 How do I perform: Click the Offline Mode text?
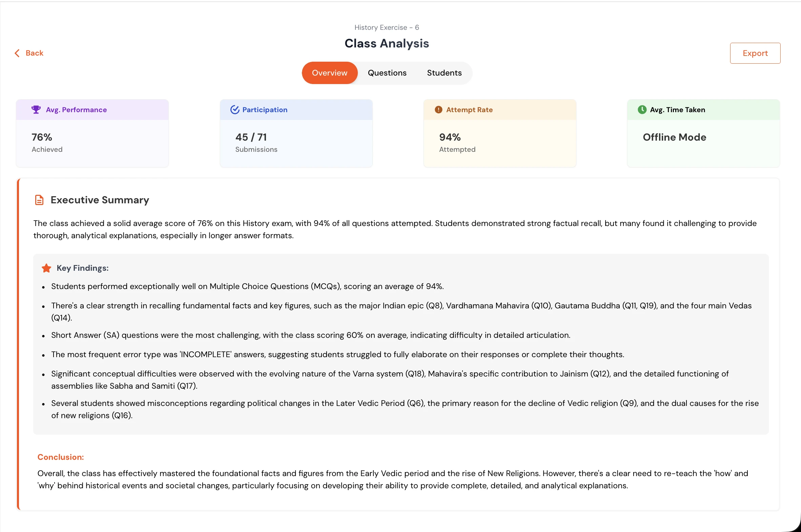point(675,138)
